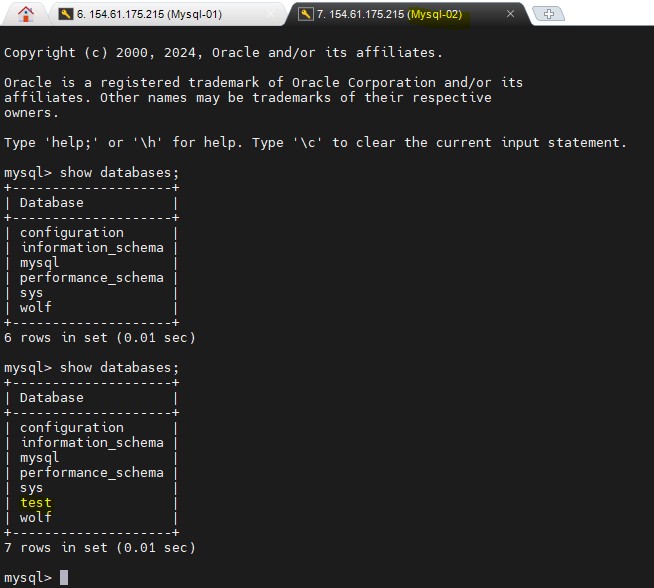Click the first 'show databases;' command
654x588 pixels.
pos(119,172)
